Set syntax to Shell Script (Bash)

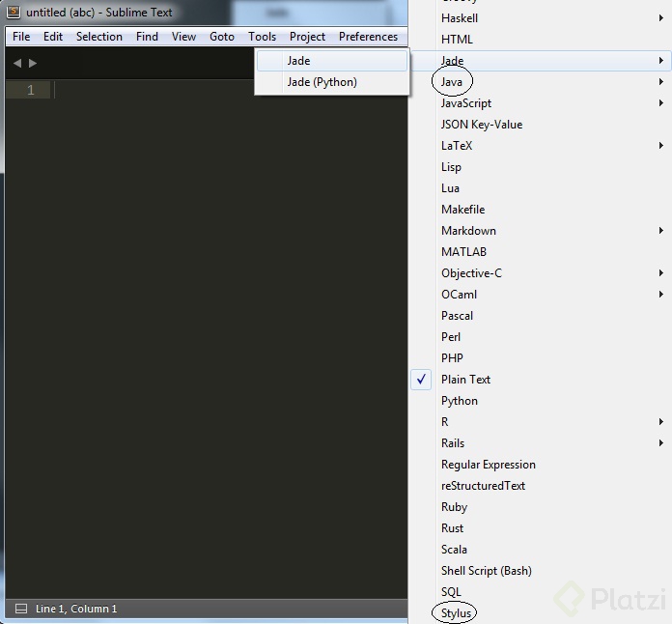[x=540, y=571]
